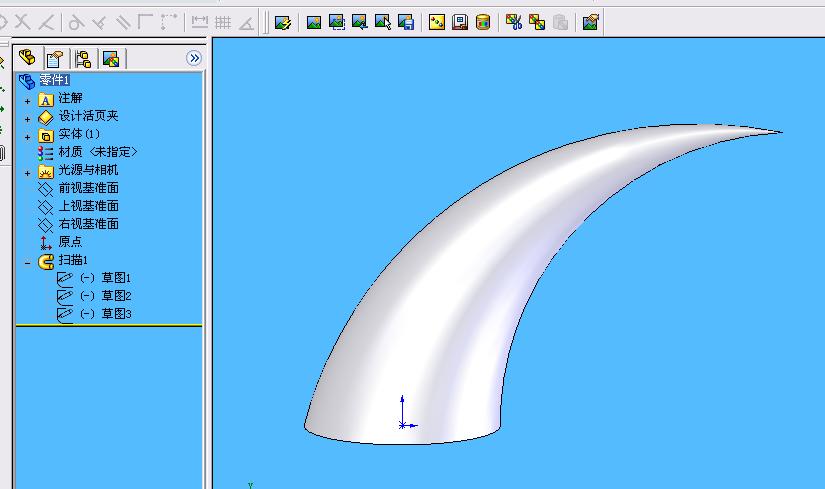Select the 设计活页夹 item
The height and width of the screenshot is (489, 825).
[x=88, y=116]
